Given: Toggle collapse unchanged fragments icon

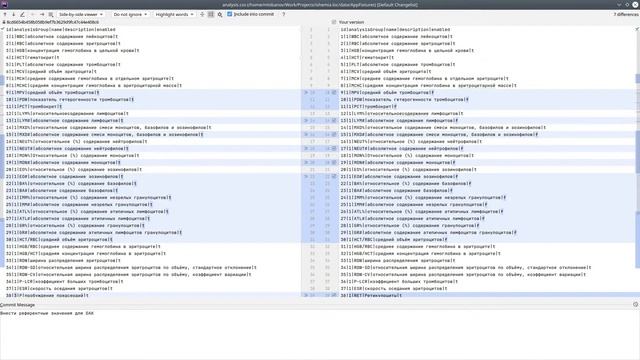Looking at the screenshot, I should (x=202, y=14).
